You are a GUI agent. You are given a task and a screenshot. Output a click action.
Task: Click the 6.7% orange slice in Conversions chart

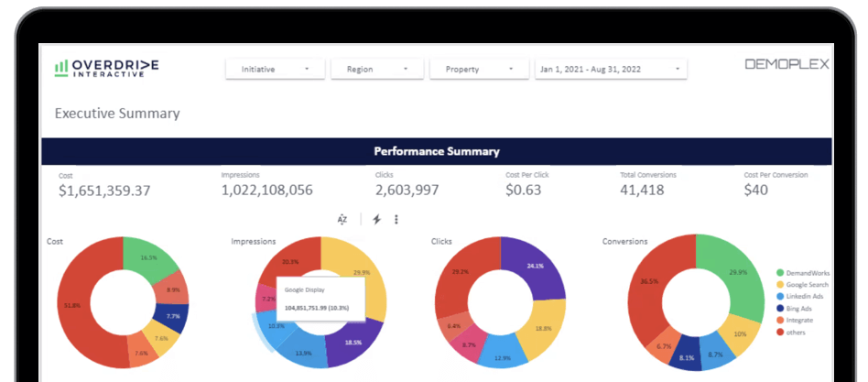(x=664, y=346)
